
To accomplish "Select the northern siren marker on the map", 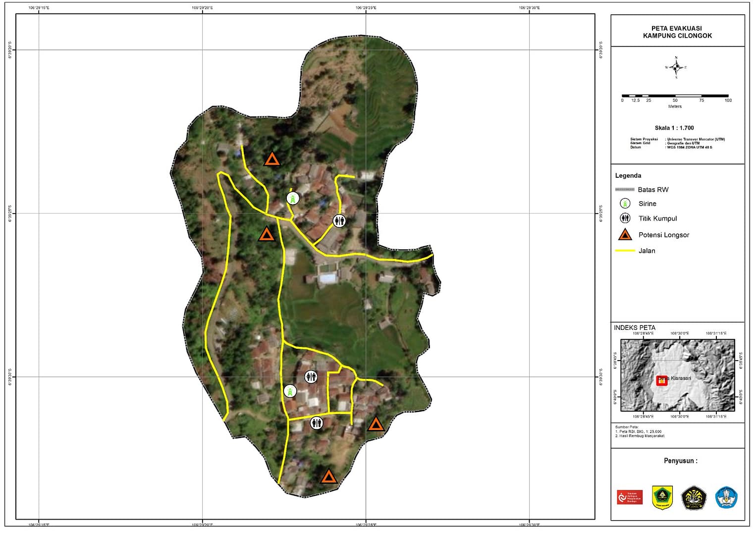I will point(293,198).
